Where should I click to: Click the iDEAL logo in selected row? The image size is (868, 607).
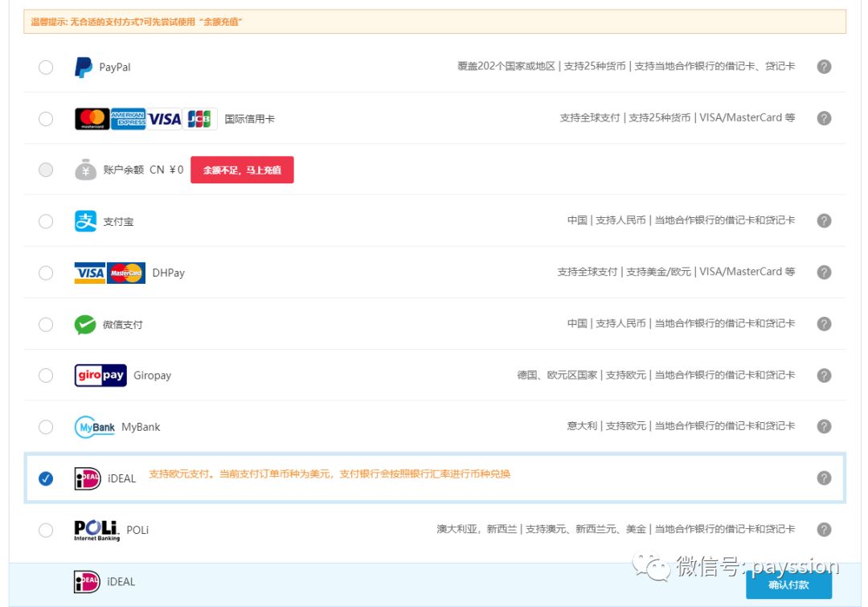pos(88,478)
